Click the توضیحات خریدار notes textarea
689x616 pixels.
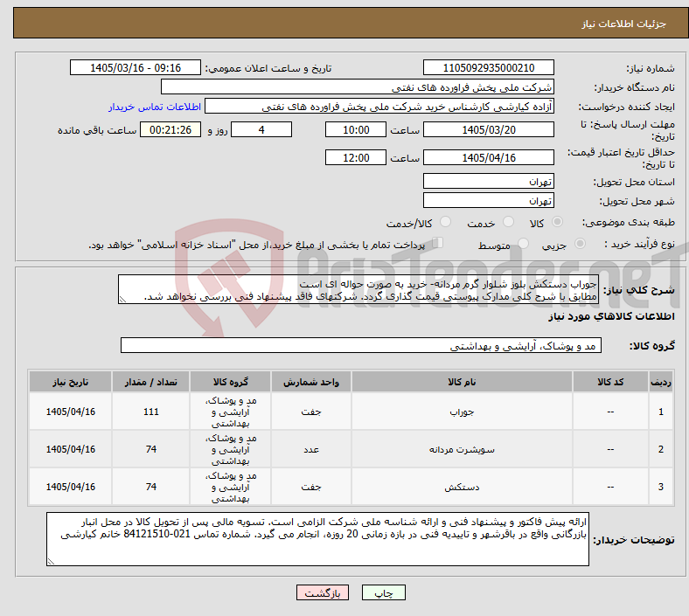pos(317,539)
